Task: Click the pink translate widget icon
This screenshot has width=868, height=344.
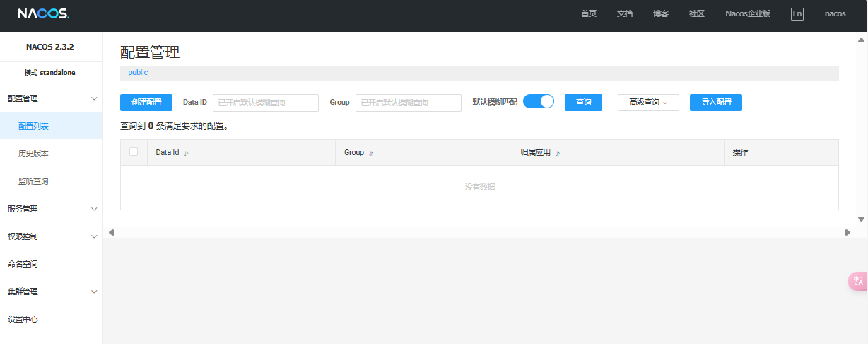Action: (x=858, y=281)
